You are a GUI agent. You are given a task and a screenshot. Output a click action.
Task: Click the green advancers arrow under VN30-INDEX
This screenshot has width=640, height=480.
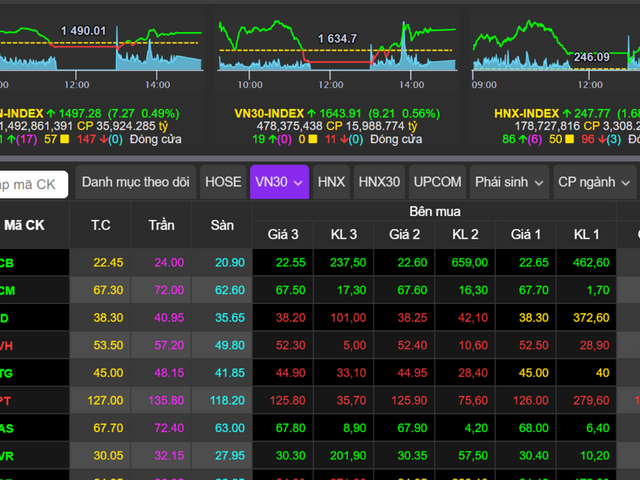272,140
